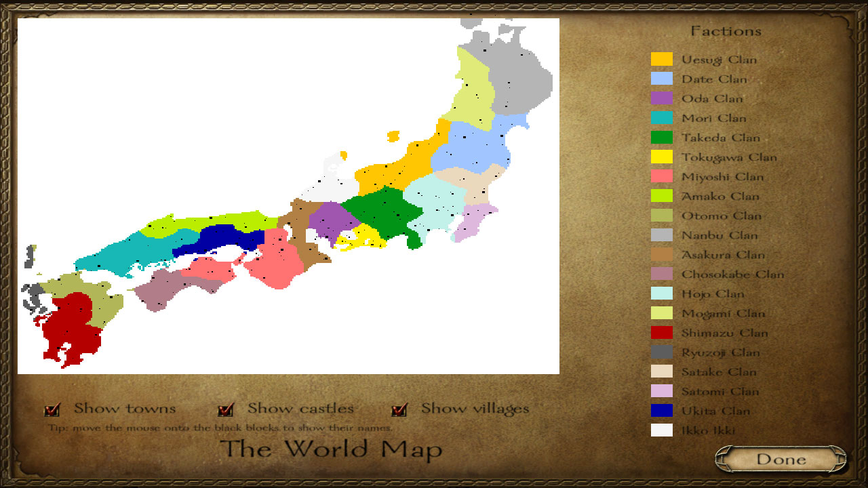Disable the Show villages checkbox
Image resolution: width=868 pixels, height=488 pixels.
pyautogui.click(x=399, y=409)
